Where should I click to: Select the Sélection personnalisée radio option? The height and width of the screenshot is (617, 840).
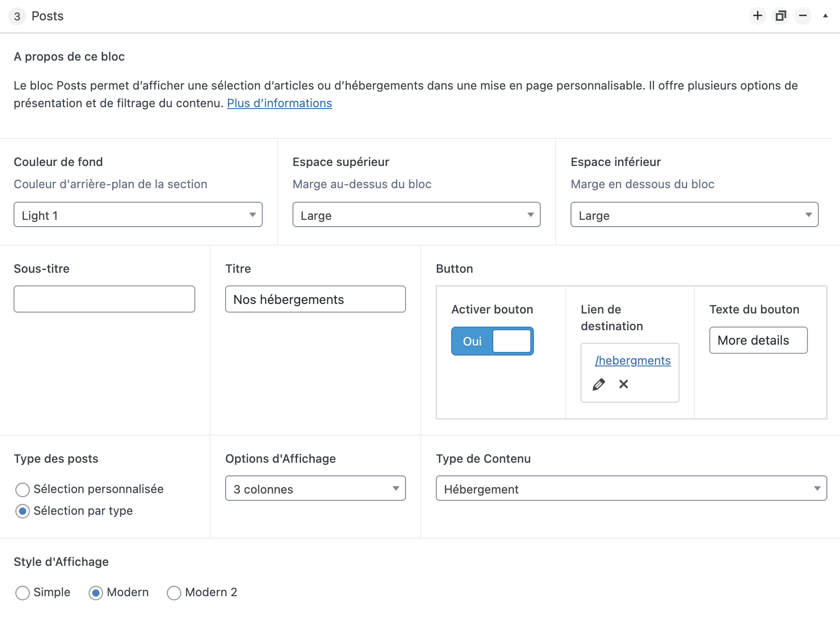(23, 489)
